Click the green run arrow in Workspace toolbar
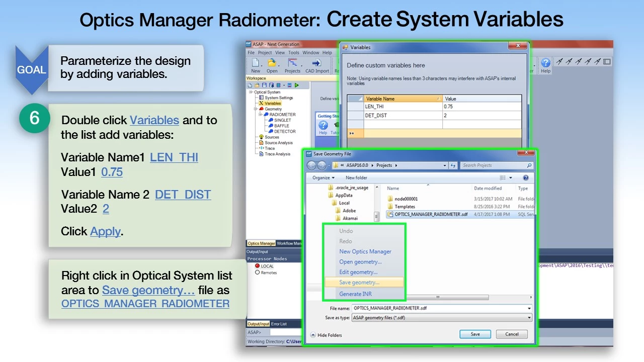 (x=297, y=85)
